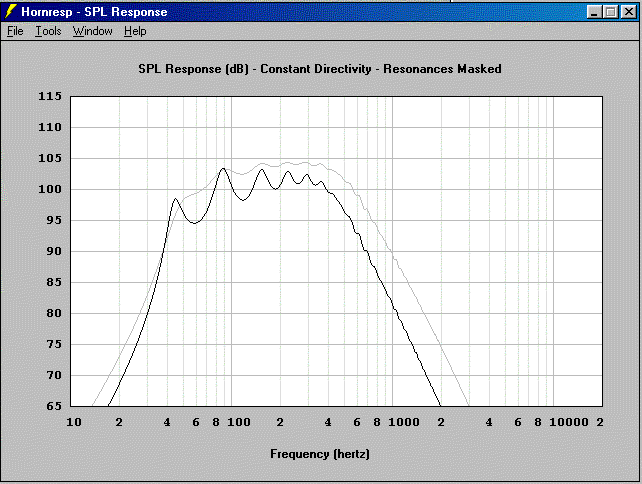Click the 105 dB y-axis label

tap(50, 158)
